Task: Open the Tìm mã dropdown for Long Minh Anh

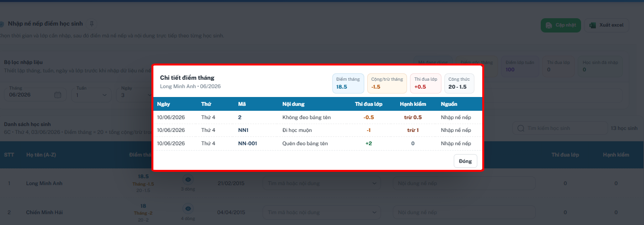Action: pyautogui.click(x=322, y=183)
